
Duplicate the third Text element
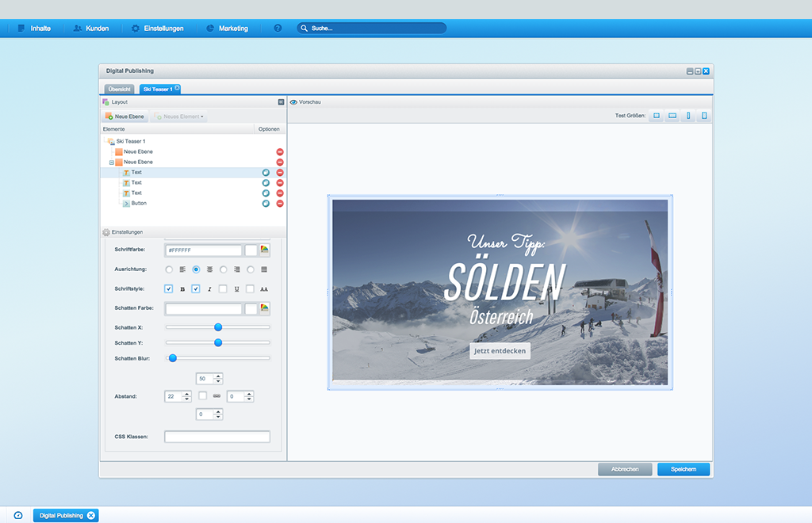[266, 193]
